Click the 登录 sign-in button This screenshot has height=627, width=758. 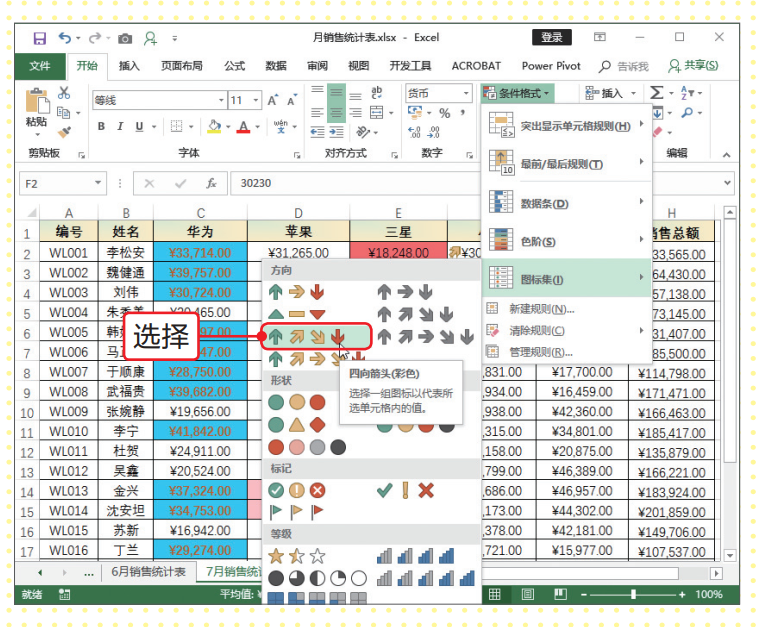tap(551, 38)
